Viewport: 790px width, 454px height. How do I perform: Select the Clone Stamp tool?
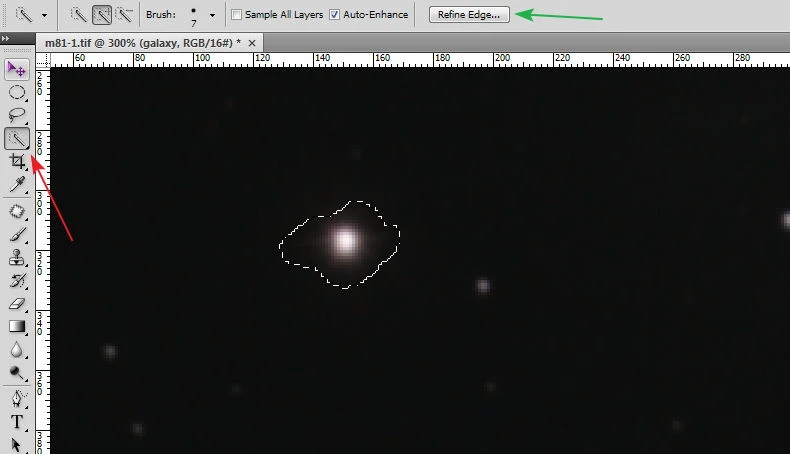click(17, 257)
